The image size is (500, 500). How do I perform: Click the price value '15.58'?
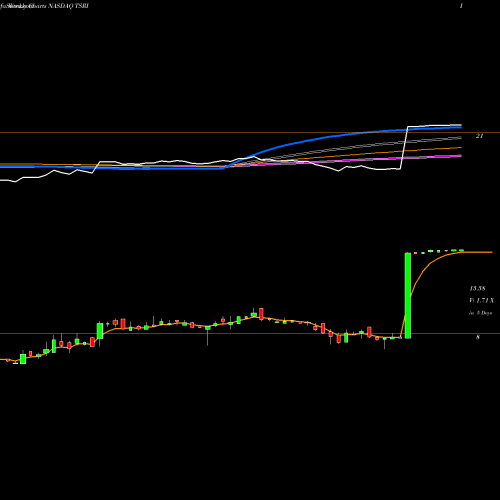(x=477, y=288)
